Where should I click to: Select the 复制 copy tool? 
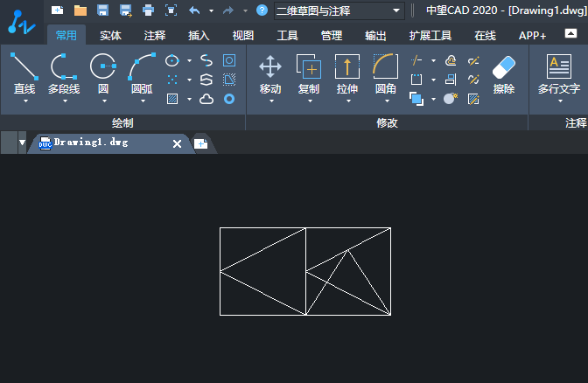click(x=309, y=73)
